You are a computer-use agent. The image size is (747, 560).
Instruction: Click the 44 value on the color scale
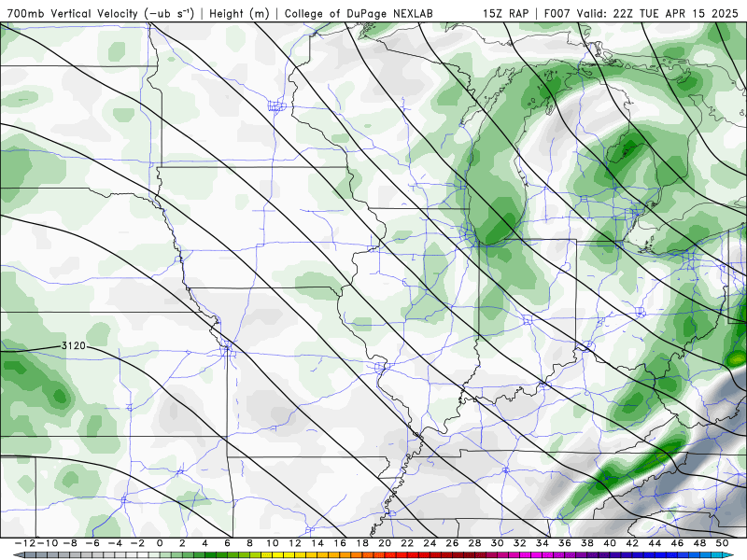tap(655, 543)
